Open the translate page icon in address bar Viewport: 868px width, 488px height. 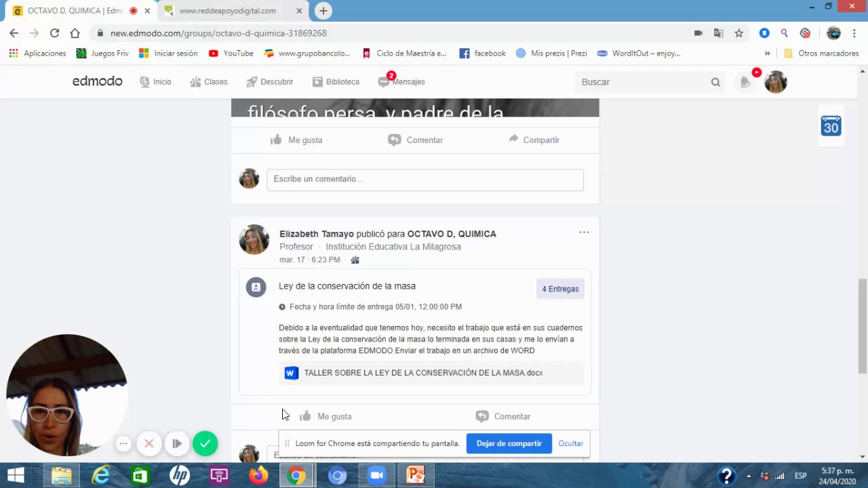(x=718, y=33)
